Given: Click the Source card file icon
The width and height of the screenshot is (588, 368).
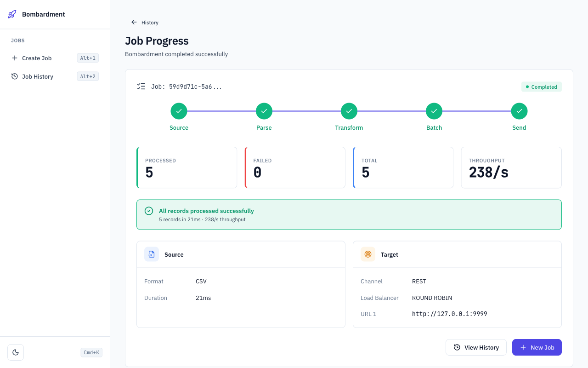Looking at the screenshot, I should pyautogui.click(x=151, y=254).
